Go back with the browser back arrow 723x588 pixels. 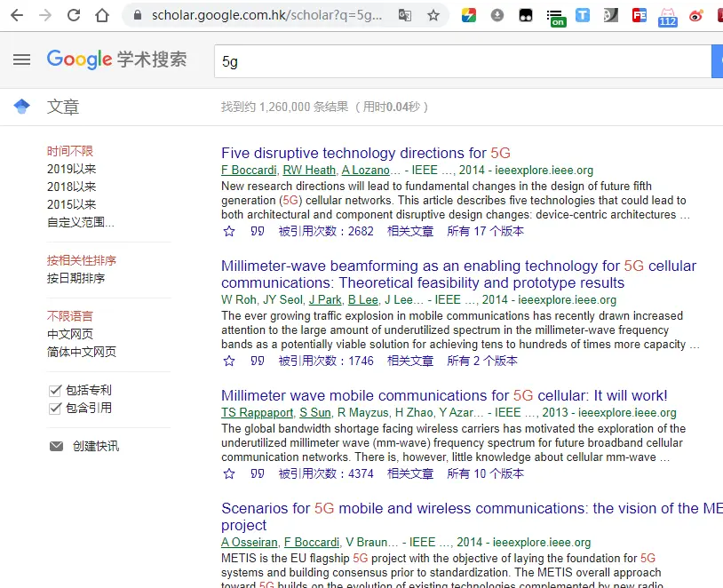[x=17, y=15]
